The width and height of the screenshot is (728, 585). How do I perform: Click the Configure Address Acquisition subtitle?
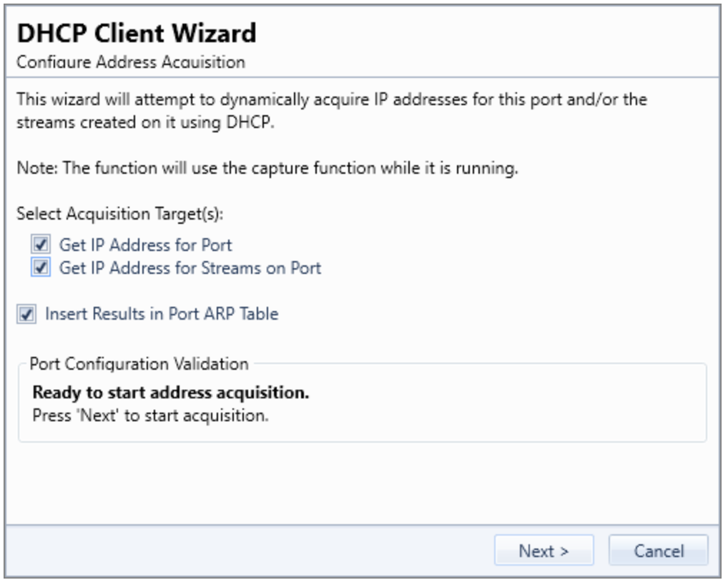[131, 62]
